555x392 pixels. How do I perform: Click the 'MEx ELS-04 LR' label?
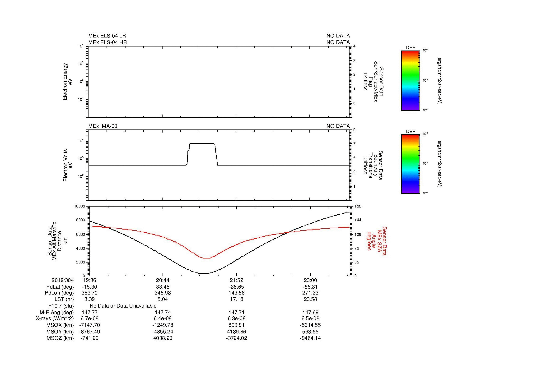107,36
